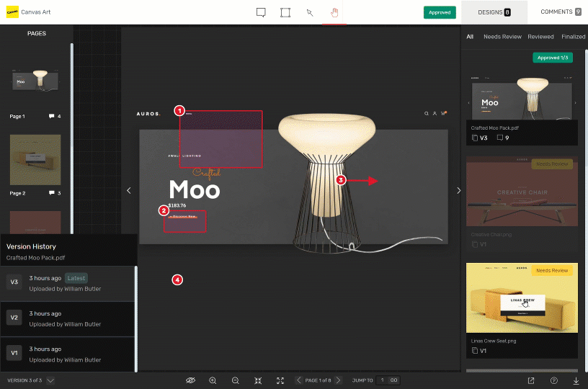This screenshot has height=389, width=588.
Task: Click the expand to fullscreen icon
Action: (280, 380)
